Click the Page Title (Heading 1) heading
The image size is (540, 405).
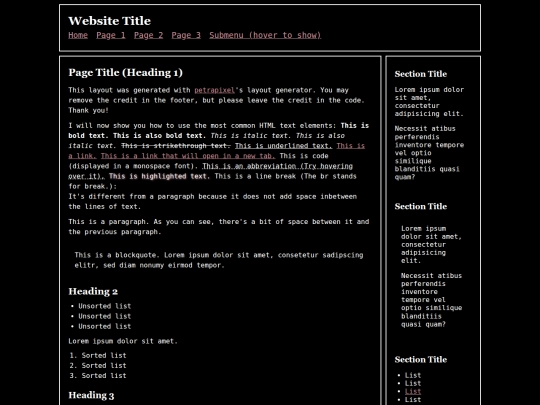point(125,72)
